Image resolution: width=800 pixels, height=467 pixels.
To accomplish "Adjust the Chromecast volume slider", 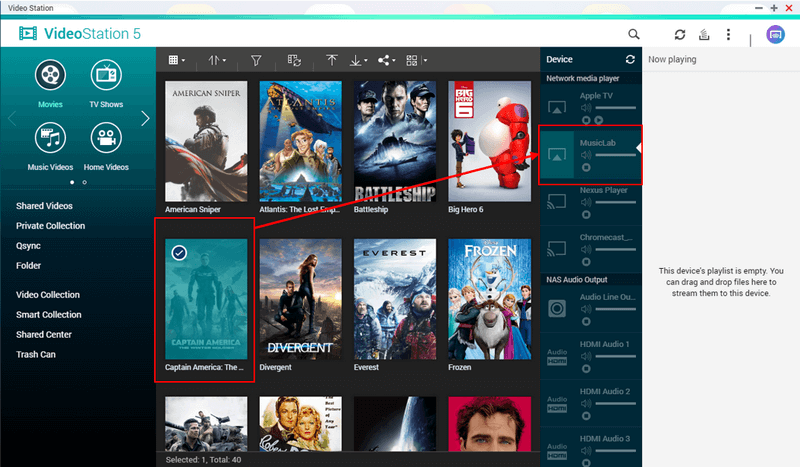I will pos(615,250).
